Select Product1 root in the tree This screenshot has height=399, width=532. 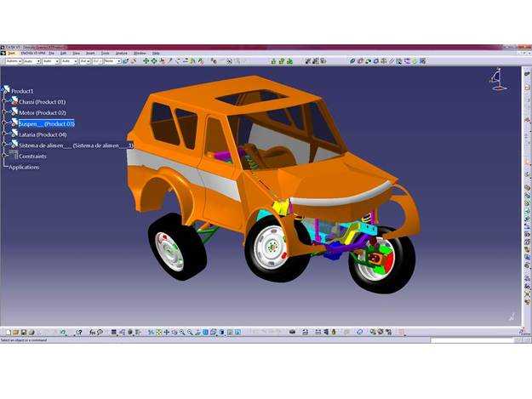pyautogui.click(x=22, y=91)
